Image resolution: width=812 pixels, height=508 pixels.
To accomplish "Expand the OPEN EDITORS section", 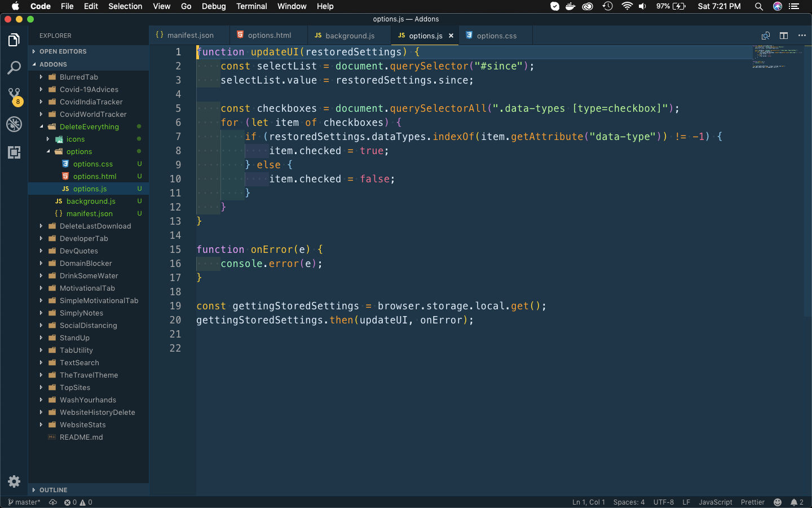I will pyautogui.click(x=89, y=51).
